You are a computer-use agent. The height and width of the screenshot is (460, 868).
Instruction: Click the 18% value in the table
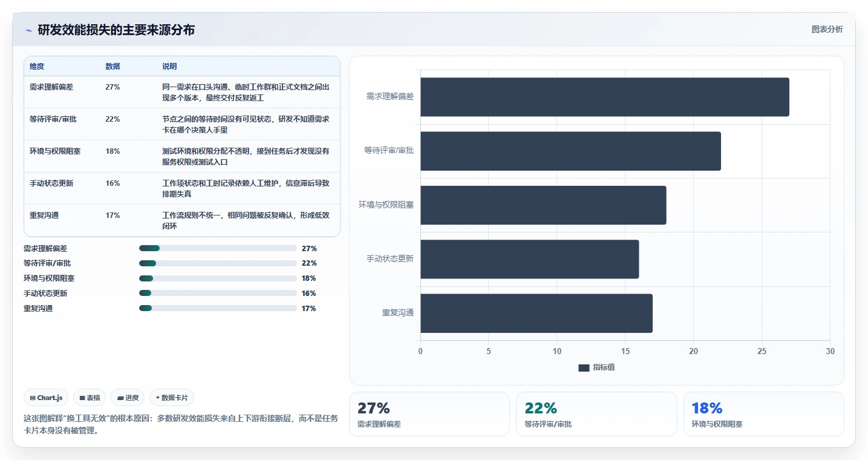tap(113, 151)
